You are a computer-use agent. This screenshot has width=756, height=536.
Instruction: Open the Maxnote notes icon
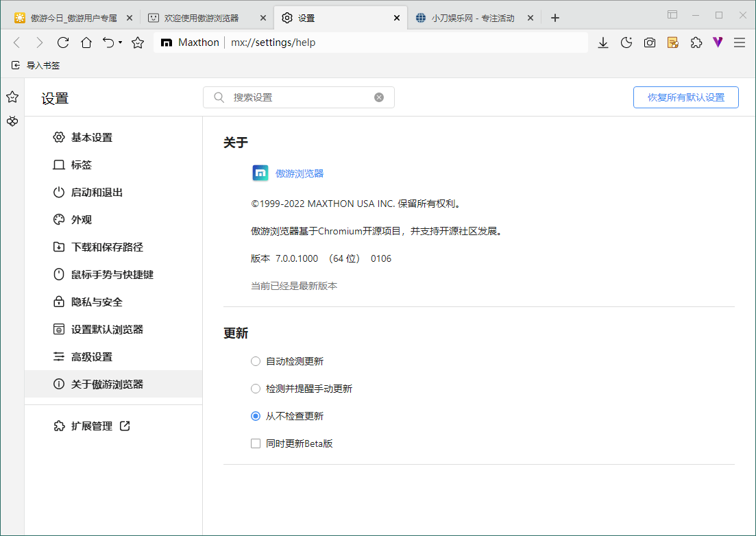[673, 42]
